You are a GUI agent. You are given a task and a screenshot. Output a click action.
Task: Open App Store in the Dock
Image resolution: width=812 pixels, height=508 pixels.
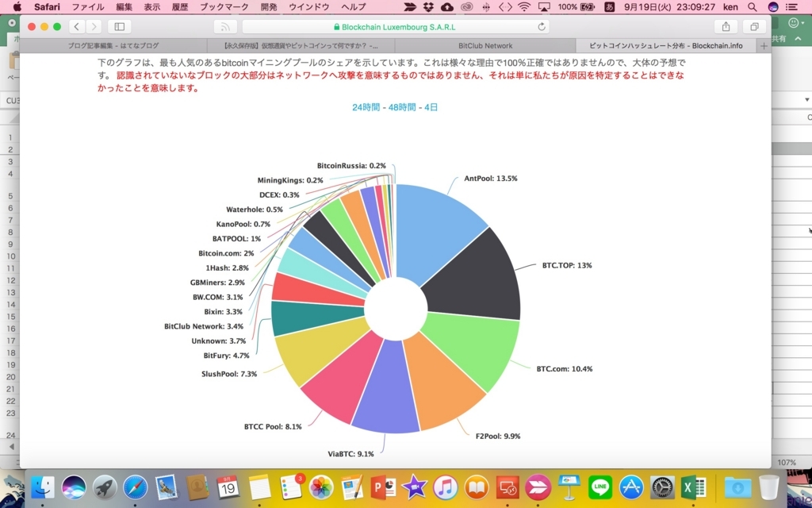631,487
